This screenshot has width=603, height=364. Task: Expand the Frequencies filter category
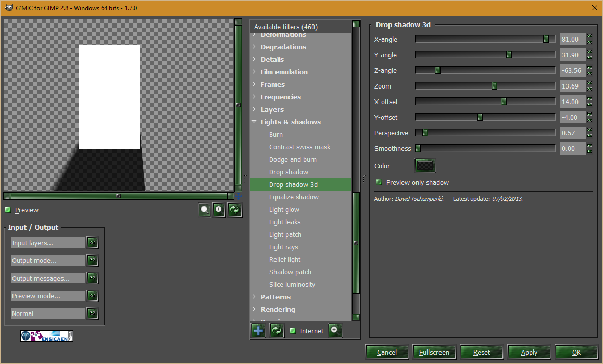[254, 96]
